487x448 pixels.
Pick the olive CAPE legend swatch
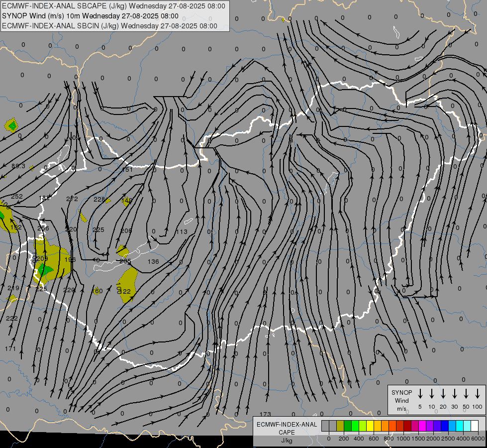[340, 426]
